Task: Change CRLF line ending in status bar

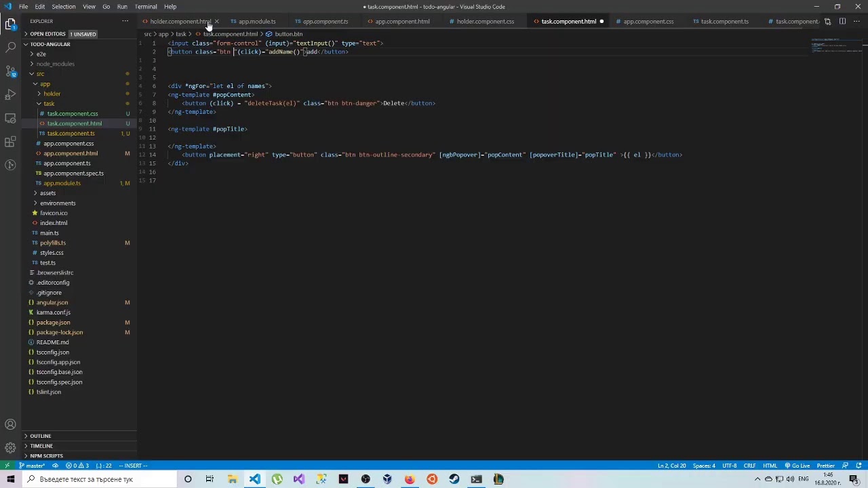Action: (x=749, y=466)
